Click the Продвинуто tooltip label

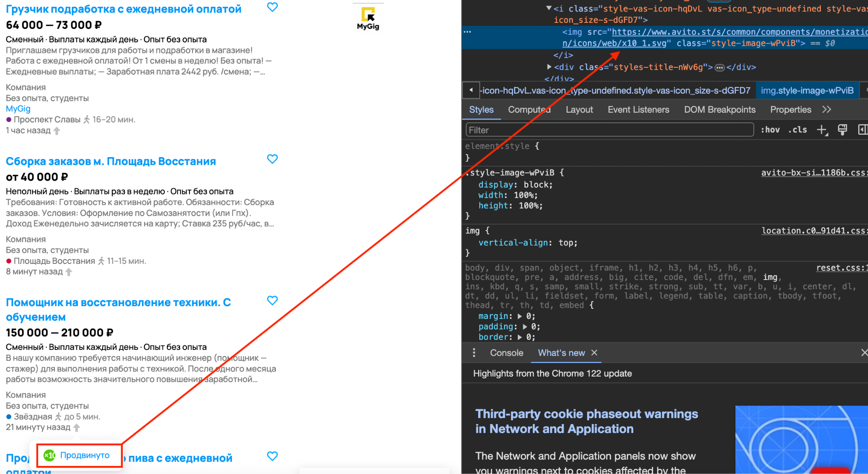pyautogui.click(x=85, y=455)
